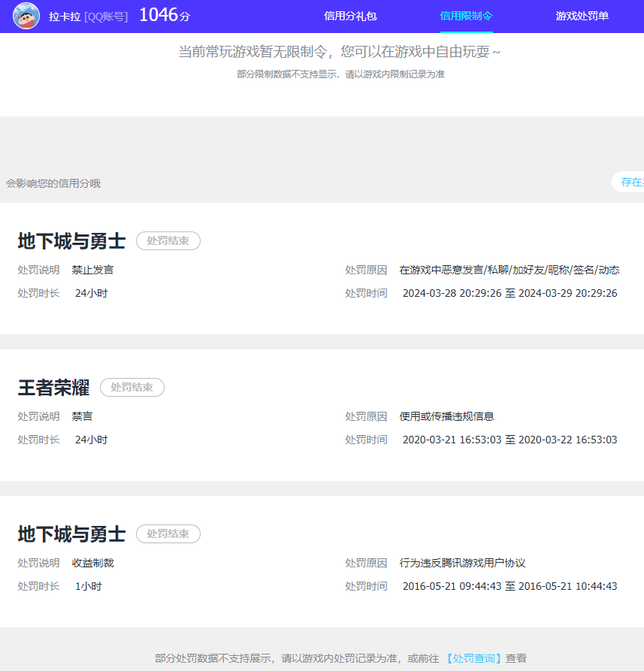Screen dimensions: 644x671
Task: Click 处罚结束 badge on 2016 地下城与勇士 record
Action: coord(168,533)
